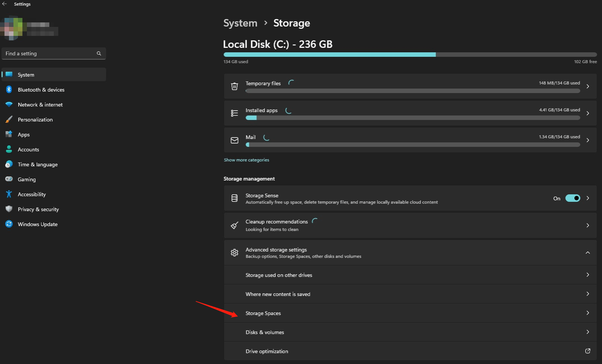Click the Local Disk C: usage bar

(410, 55)
